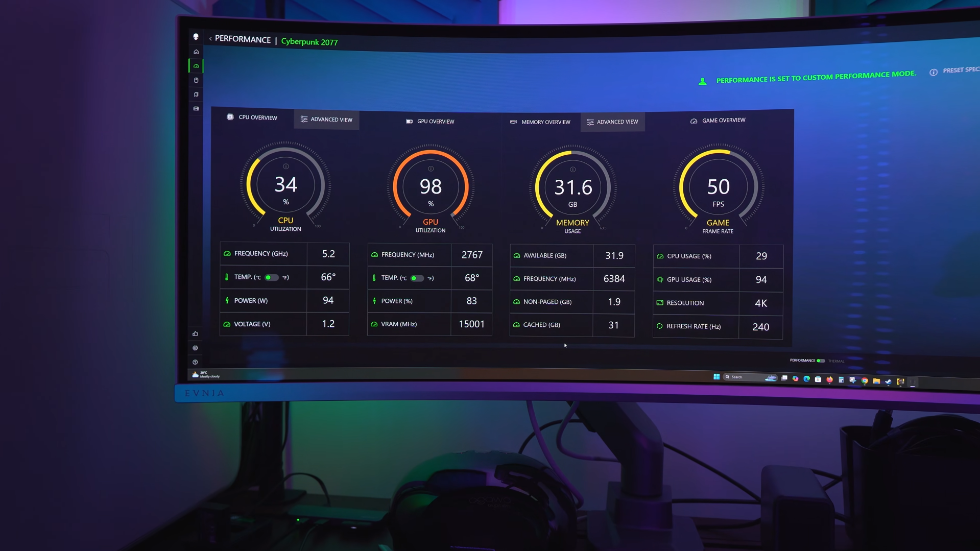Click the PRESET SPEC info icon
980x551 pixels.
(934, 72)
